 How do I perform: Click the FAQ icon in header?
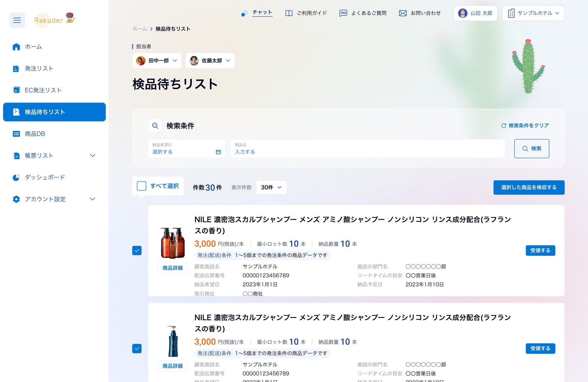point(343,13)
